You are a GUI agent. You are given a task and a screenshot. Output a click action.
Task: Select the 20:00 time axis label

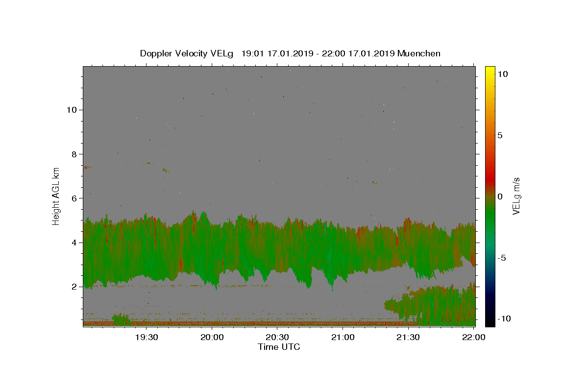[212, 337]
